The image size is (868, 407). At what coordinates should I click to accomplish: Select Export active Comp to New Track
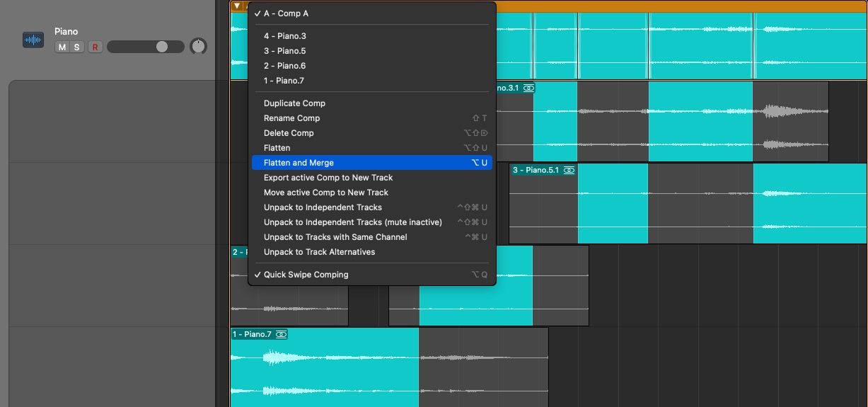pos(328,178)
